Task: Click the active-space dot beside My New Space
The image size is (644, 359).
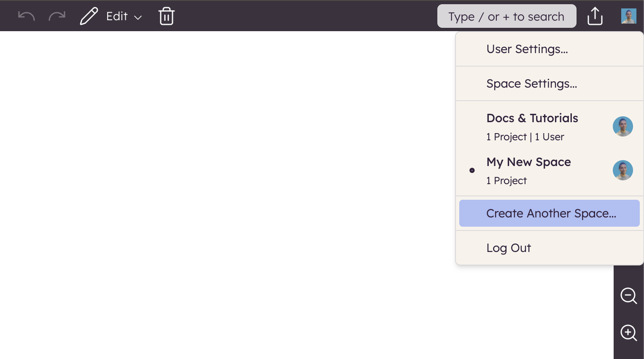Action: point(472,171)
